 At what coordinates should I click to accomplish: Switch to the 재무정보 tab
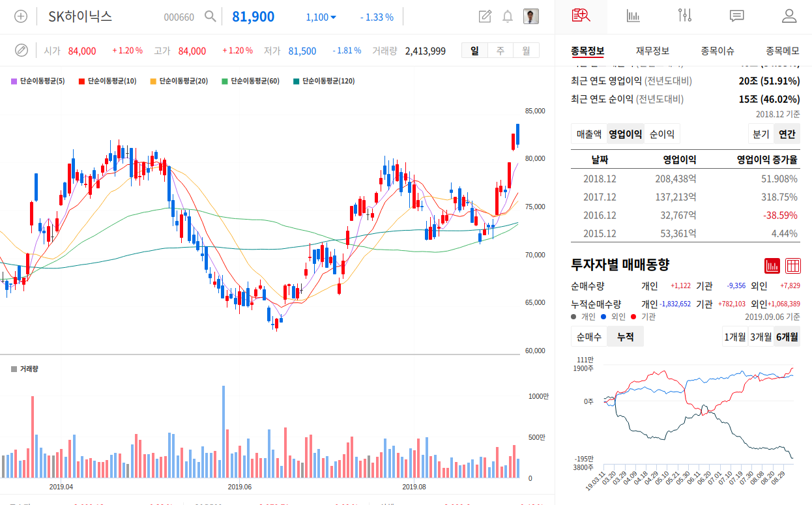[x=652, y=51]
